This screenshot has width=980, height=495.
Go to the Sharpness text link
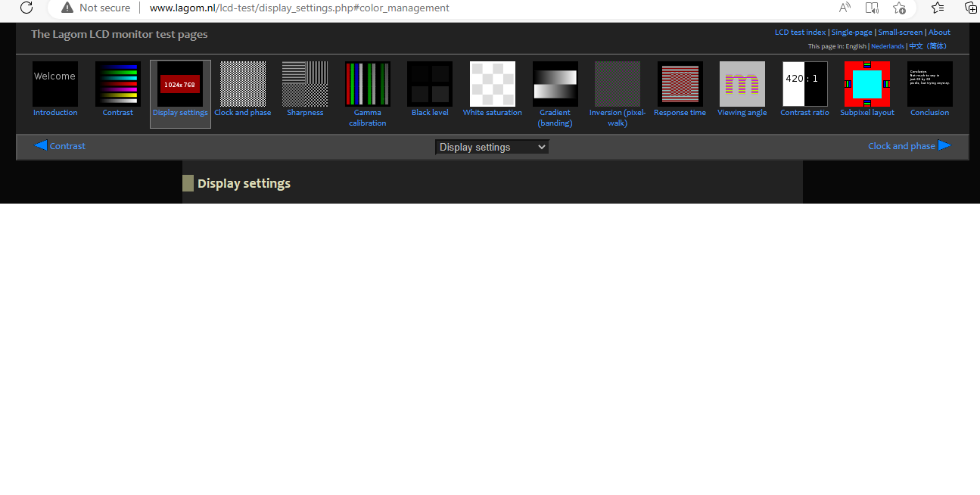click(305, 113)
